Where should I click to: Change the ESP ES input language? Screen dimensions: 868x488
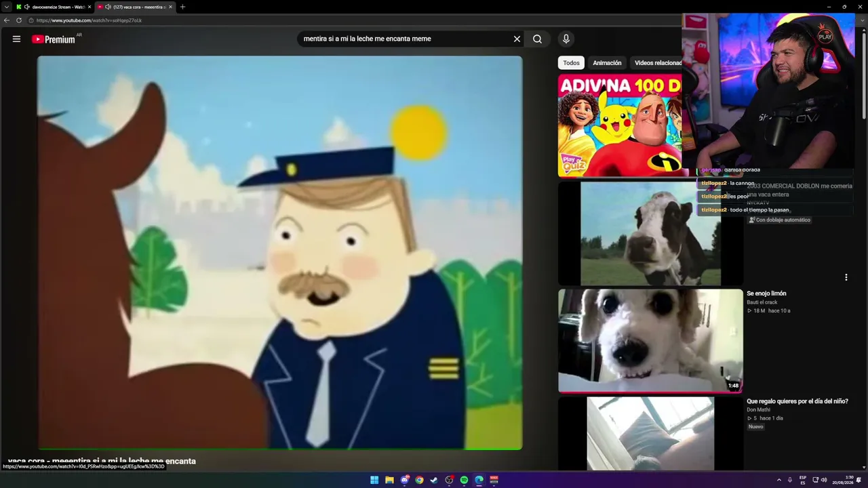pyautogui.click(x=803, y=480)
